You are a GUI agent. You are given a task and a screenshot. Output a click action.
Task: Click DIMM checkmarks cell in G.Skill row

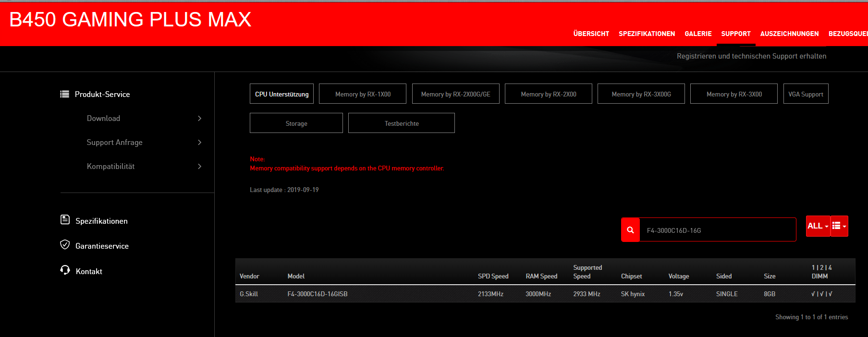tap(821, 294)
